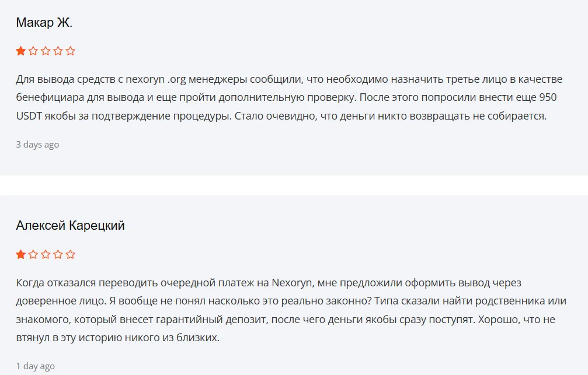Click first star in Алексей Карецкий review
The image size is (588, 375).
[x=20, y=255]
